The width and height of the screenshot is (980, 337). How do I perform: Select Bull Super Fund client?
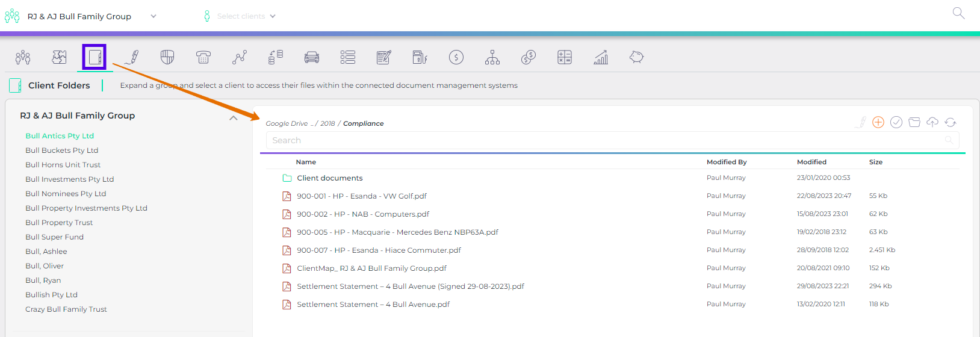54,237
